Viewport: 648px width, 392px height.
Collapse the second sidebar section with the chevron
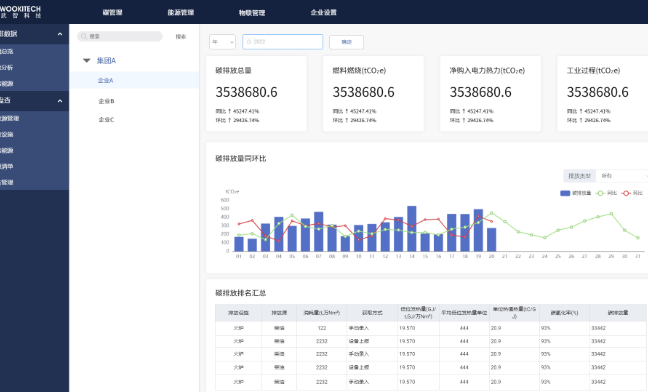pyautogui.click(x=60, y=101)
